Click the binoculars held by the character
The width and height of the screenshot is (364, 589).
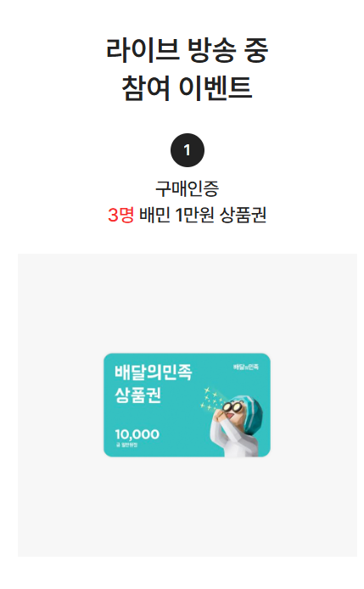click(x=232, y=407)
